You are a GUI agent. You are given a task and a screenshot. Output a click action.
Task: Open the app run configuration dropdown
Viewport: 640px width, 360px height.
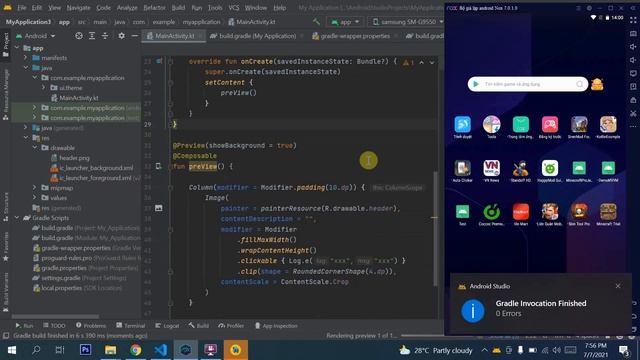point(346,22)
